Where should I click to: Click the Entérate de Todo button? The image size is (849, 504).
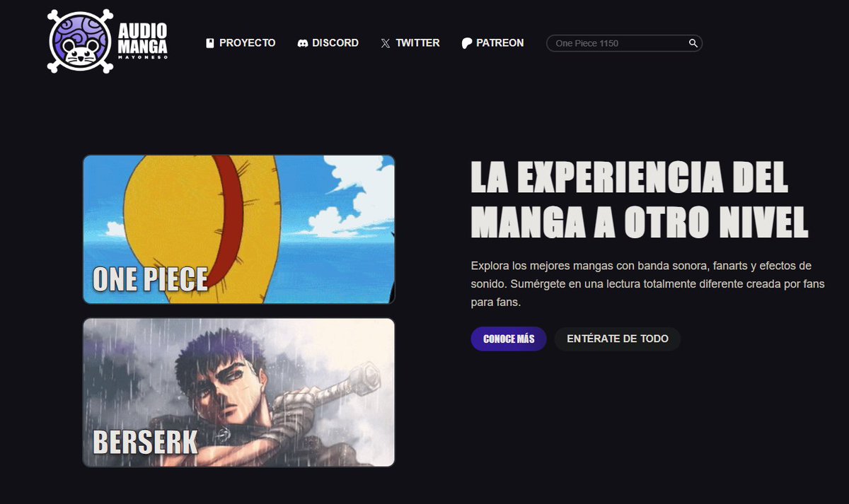point(618,339)
